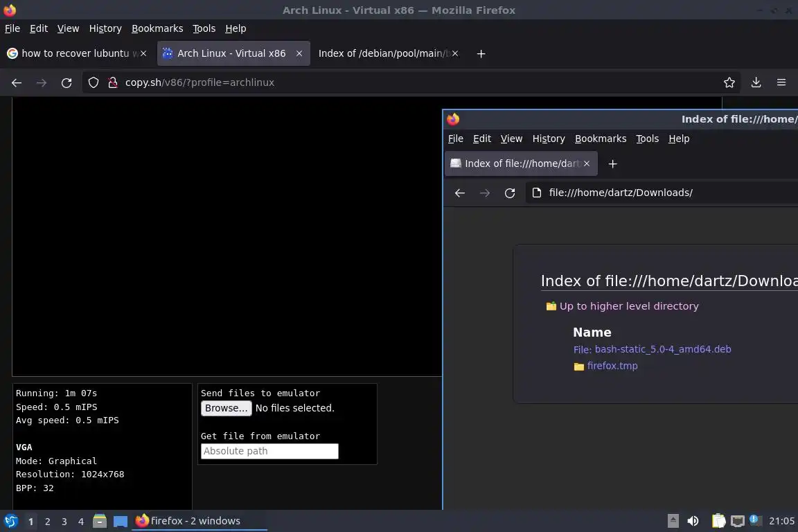Open the Downloads panel arrow icon
The image size is (798, 532).
click(756, 82)
